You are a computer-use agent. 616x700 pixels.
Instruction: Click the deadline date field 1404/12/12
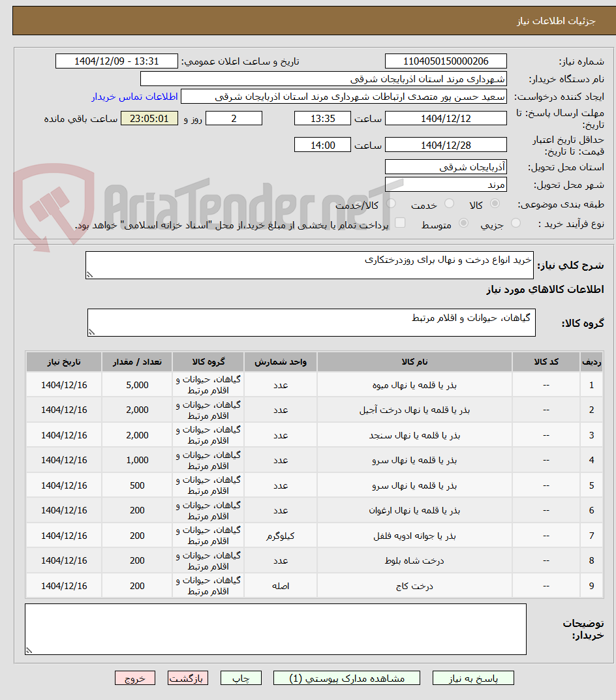(x=446, y=118)
